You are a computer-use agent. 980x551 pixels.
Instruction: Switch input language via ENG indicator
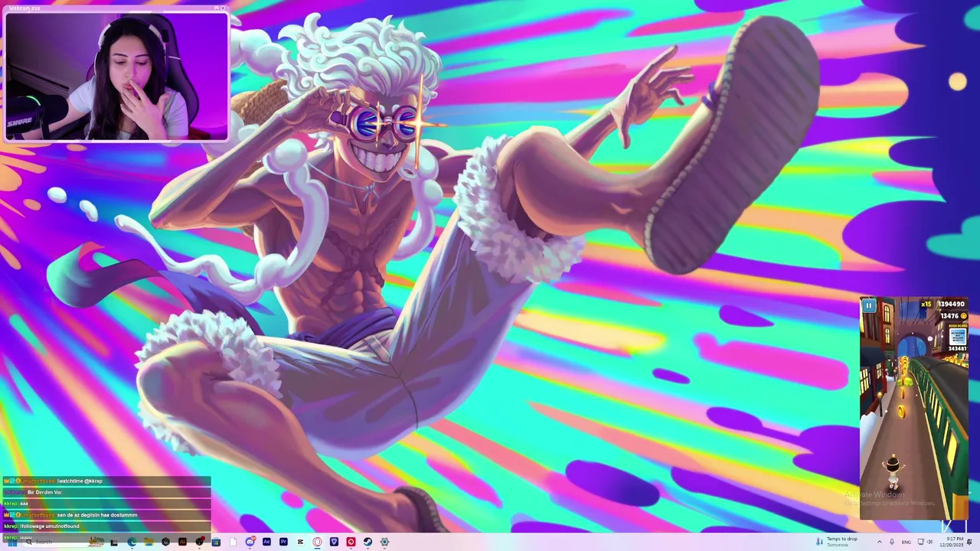tap(906, 542)
